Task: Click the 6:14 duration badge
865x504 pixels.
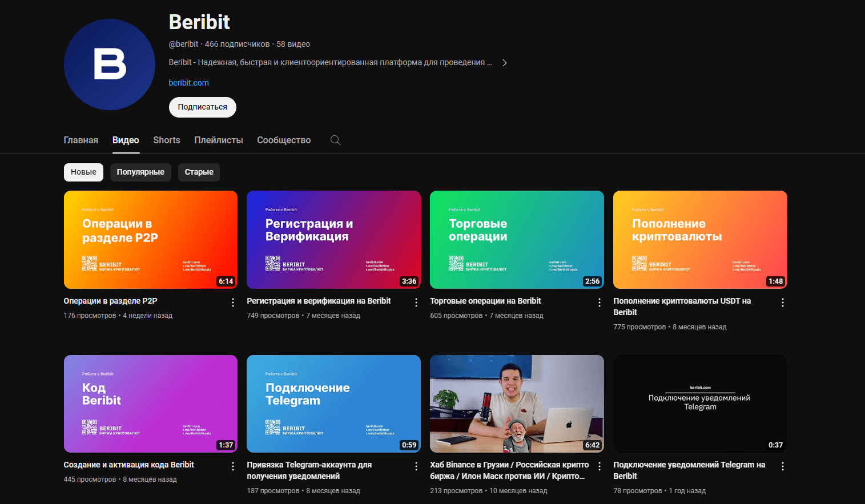Action: point(226,281)
